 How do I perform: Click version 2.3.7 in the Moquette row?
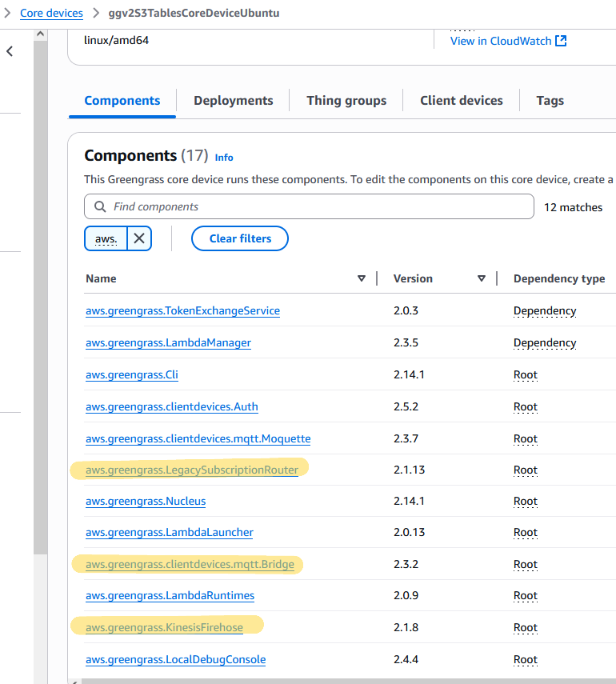click(406, 438)
